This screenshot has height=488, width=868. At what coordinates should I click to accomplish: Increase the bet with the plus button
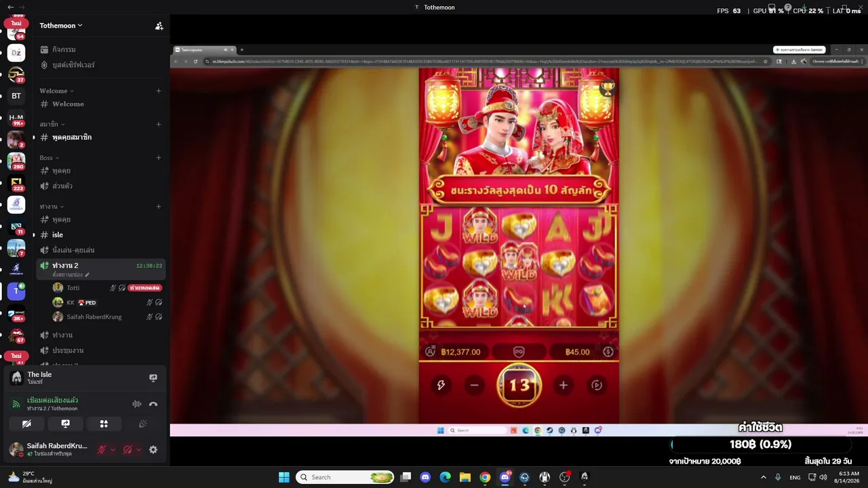pos(563,385)
